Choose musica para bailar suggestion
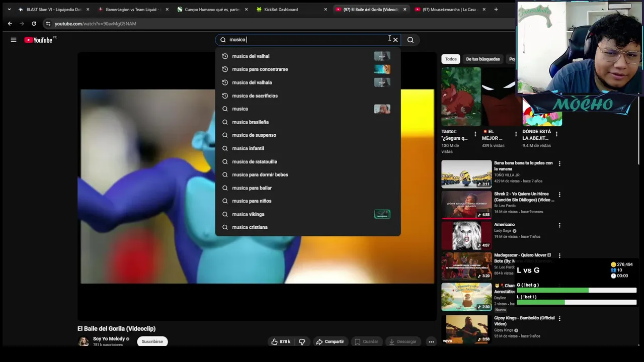This screenshot has height=362, width=644. (x=308, y=188)
